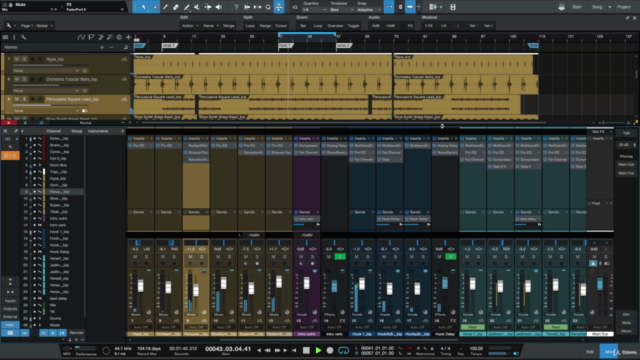The height and width of the screenshot is (360, 640).
Task: Select the Bend tool
Action: (x=208, y=7)
